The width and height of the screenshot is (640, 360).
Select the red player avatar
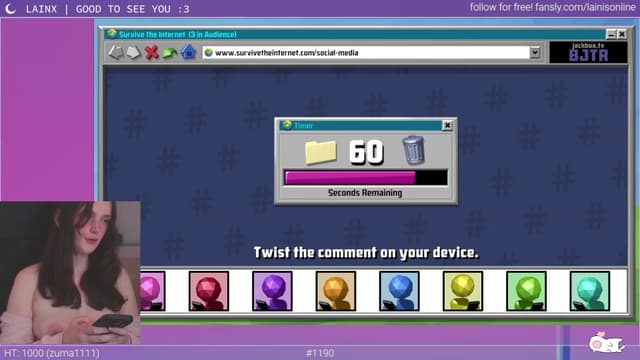point(209,291)
